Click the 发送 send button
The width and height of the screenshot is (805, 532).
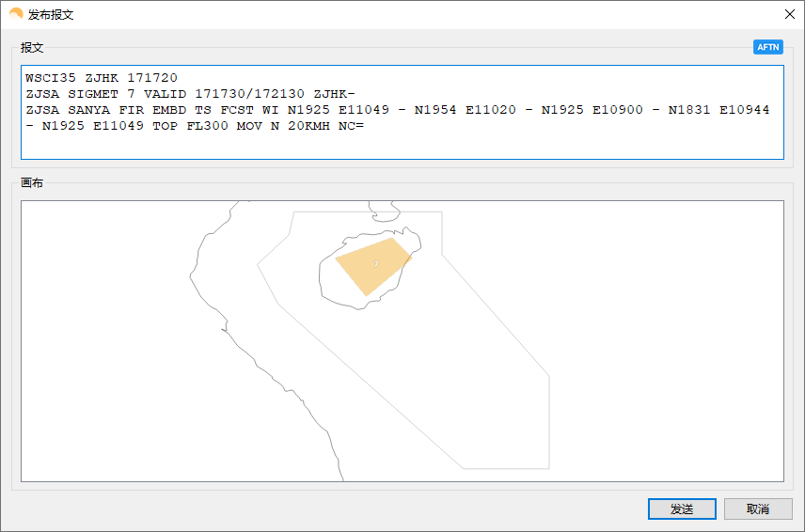coord(682,509)
